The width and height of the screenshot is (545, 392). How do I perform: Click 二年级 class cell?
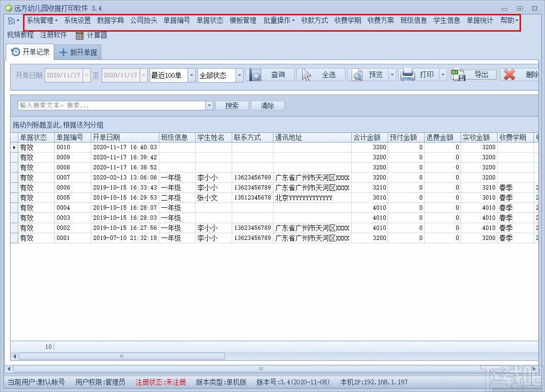(x=177, y=198)
